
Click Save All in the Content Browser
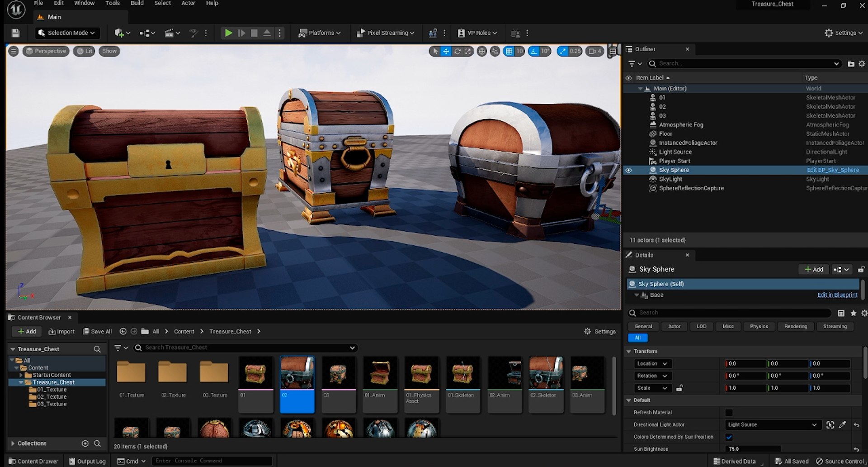coord(98,332)
